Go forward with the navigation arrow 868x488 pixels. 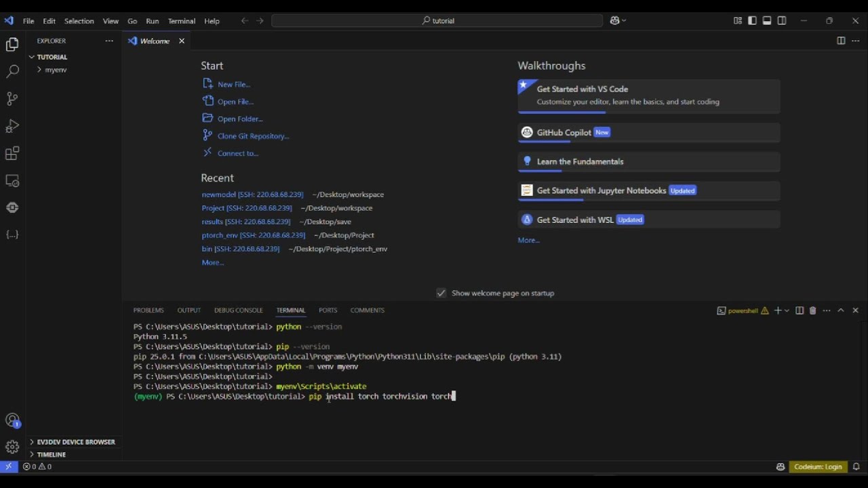point(260,21)
